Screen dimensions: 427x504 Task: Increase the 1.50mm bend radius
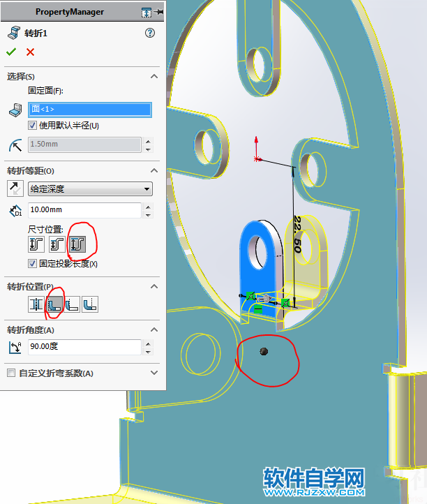coord(148,141)
